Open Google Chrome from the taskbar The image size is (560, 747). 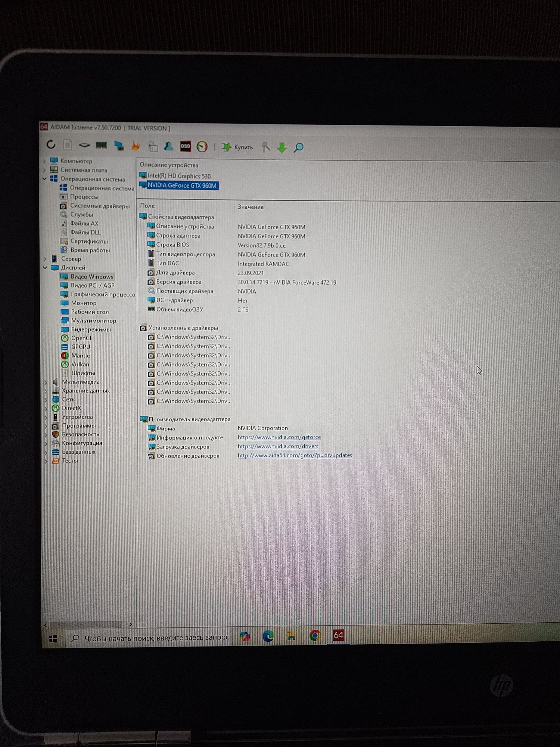(x=315, y=635)
